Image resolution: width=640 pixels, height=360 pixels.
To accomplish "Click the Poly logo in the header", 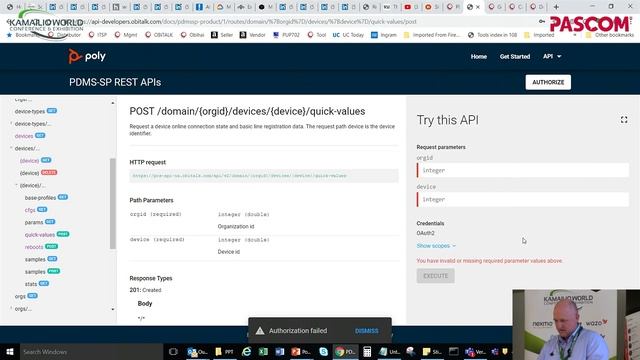I will point(87,56).
